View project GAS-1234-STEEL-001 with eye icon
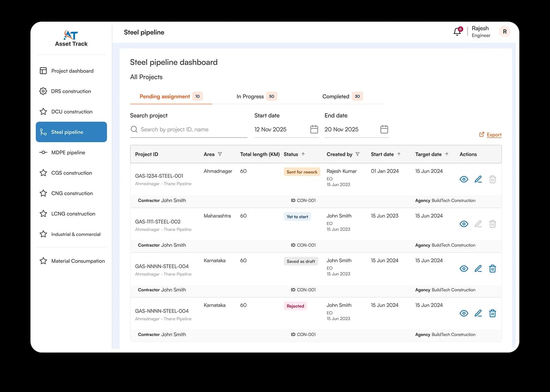The image size is (550, 392). tap(464, 179)
